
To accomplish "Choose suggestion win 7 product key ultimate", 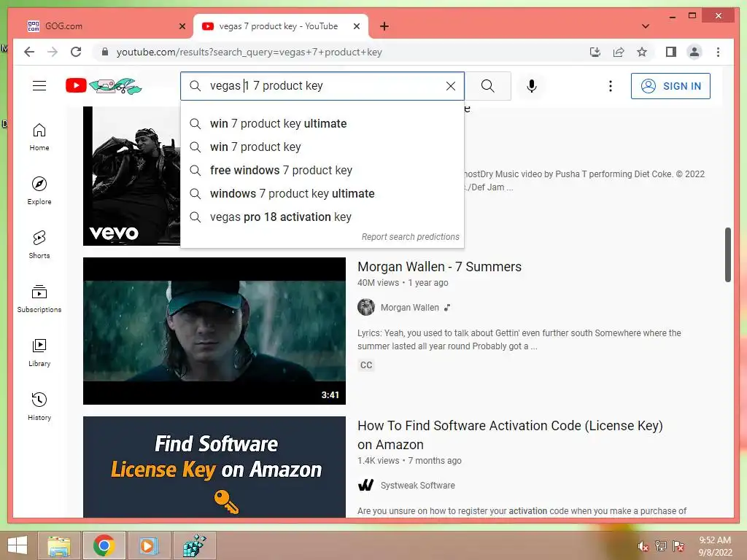I will (322, 124).
